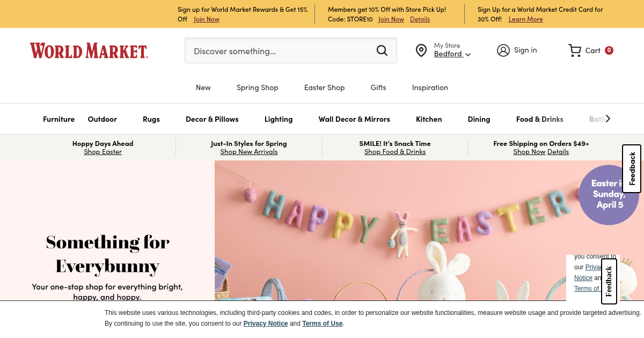Click Shop Now under Free Shipping
This screenshot has width=644, height=338.
[529, 152]
